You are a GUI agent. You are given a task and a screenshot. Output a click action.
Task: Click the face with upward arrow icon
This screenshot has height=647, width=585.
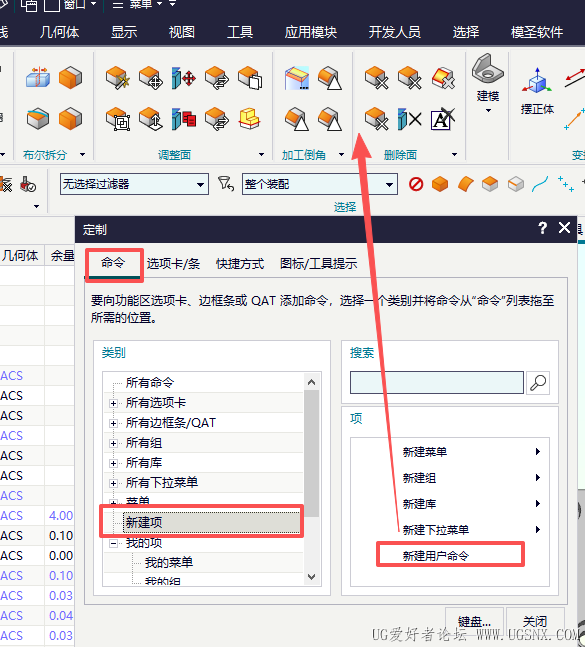(x=151, y=119)
